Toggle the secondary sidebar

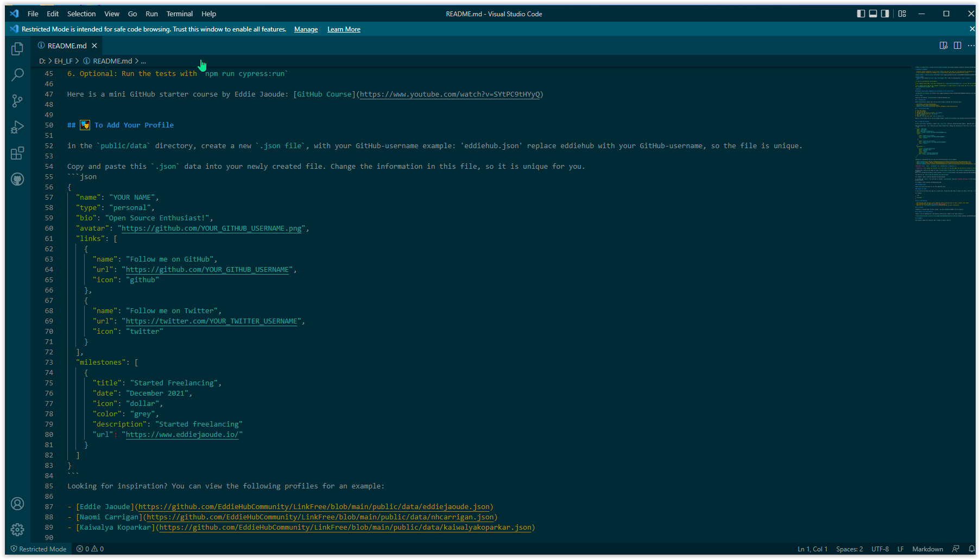coord(885,14)
